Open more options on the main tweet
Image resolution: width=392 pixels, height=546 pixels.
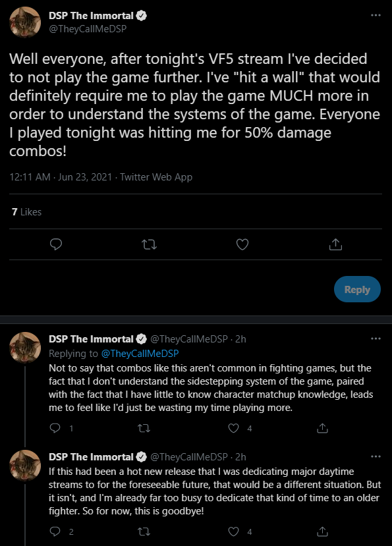click(x=376, y=15)
